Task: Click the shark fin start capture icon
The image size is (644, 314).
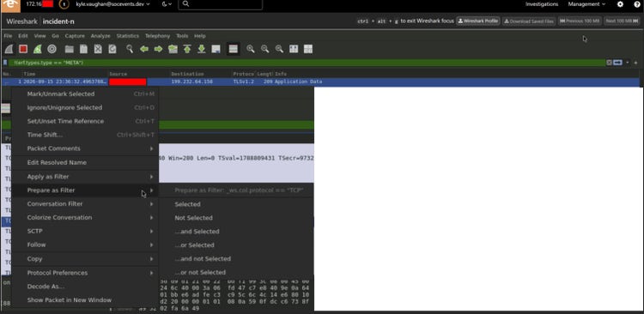Action: coord(9,49)
